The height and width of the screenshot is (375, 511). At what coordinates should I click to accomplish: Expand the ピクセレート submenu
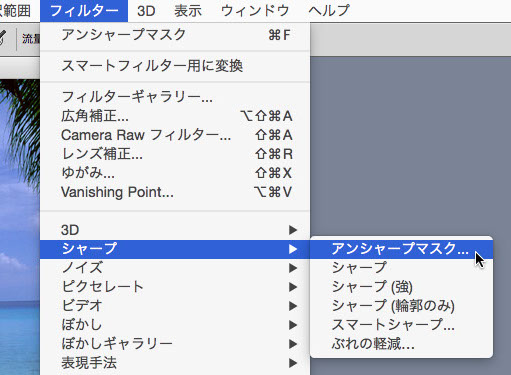coord(175,287)
